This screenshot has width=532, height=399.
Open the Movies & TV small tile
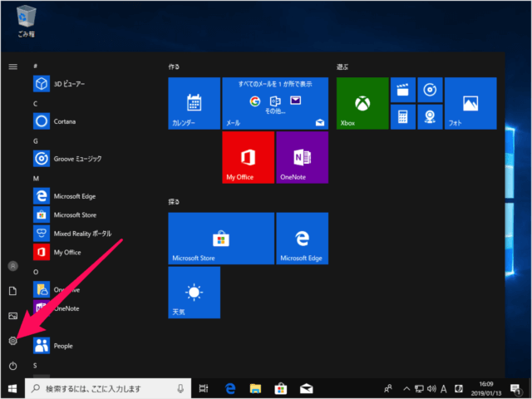[403, 90]
